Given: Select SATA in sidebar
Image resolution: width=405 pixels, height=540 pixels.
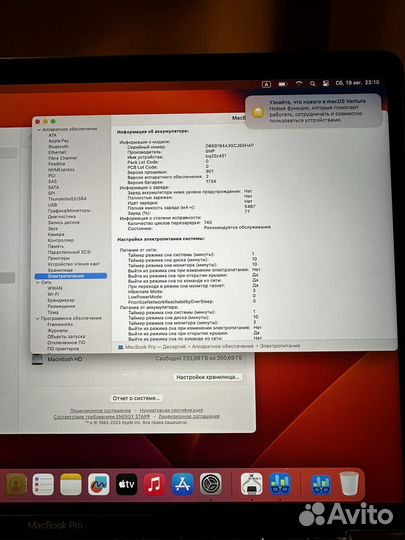Looking at the screenshot, I should tap(53, 187).
